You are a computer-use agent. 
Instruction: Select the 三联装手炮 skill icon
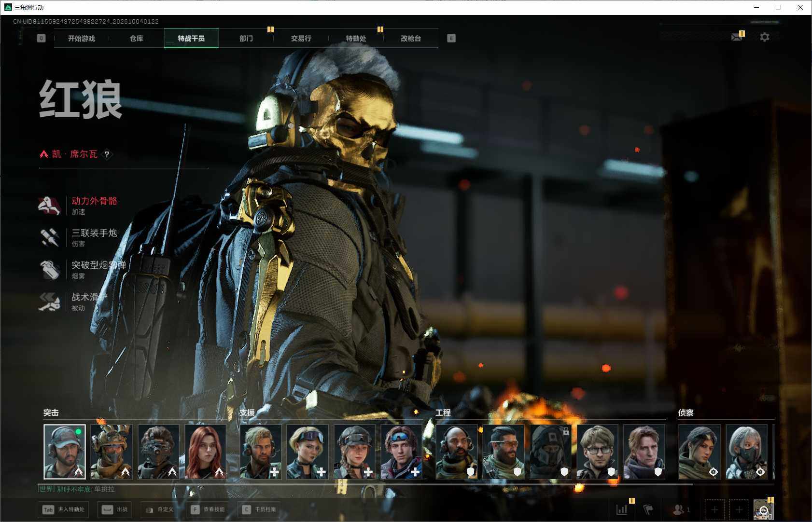click(49, 237)
